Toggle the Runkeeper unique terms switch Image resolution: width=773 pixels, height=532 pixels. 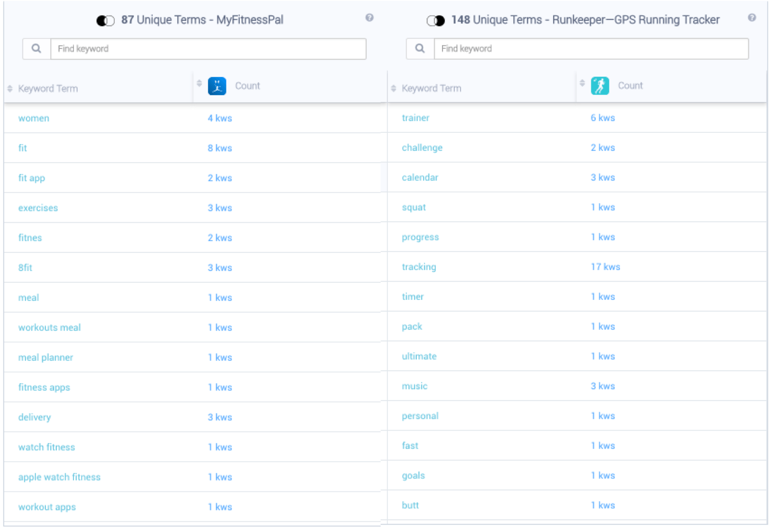(x=435, y=20)
